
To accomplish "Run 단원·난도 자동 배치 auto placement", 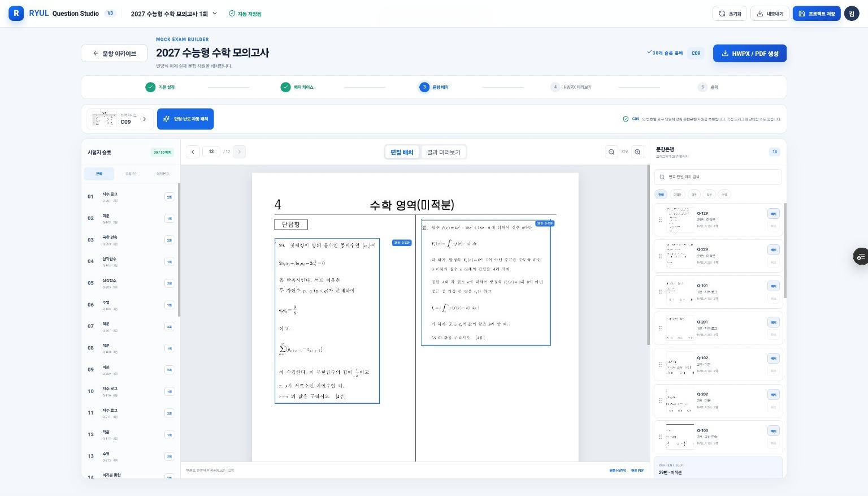I will coord(185,119).
